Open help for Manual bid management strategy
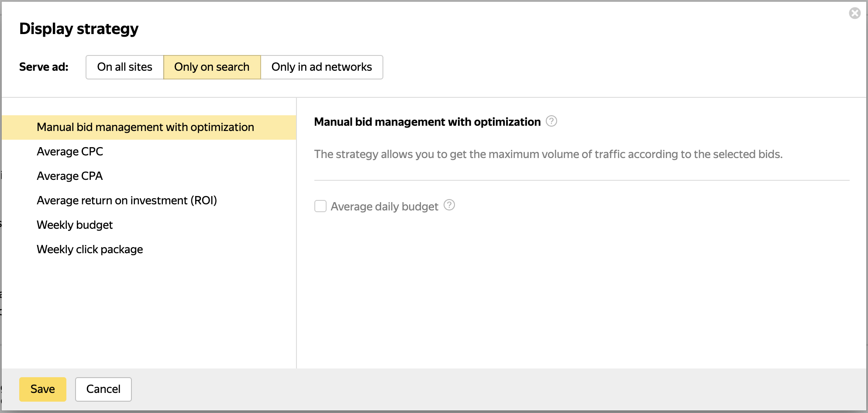Screen dimensions: 868x413 pos(551,121)
